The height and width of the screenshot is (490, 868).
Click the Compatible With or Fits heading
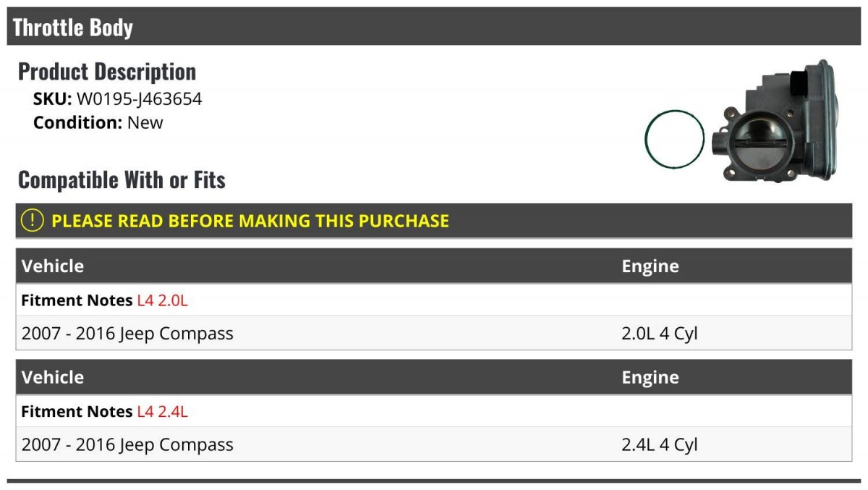pos(122,179)
